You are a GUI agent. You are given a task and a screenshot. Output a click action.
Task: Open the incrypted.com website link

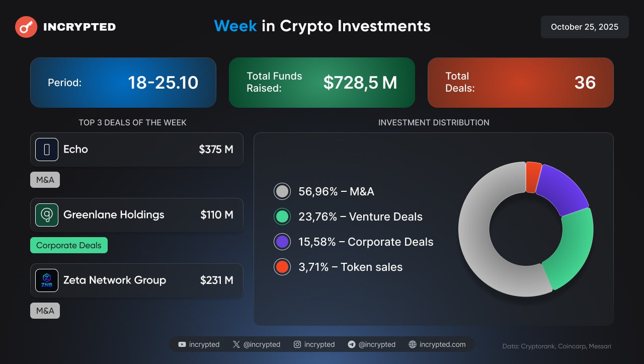coord(442,344)
